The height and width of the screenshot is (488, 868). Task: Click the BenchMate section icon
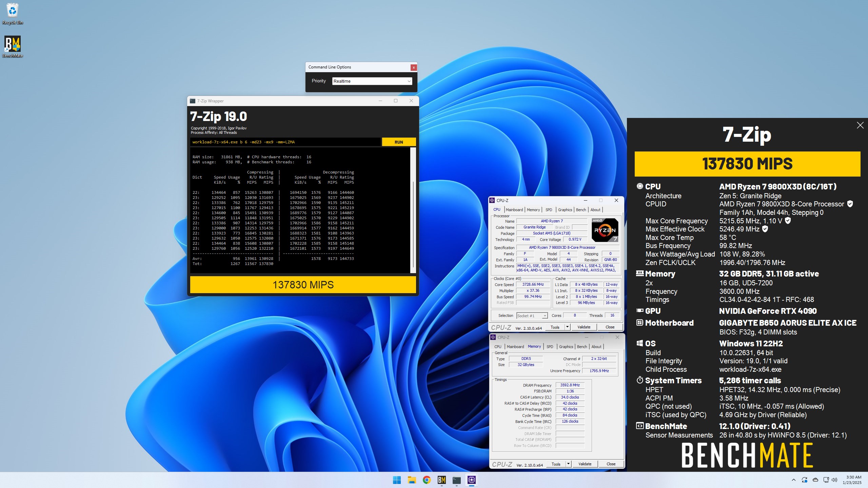[x=639, y=426]
